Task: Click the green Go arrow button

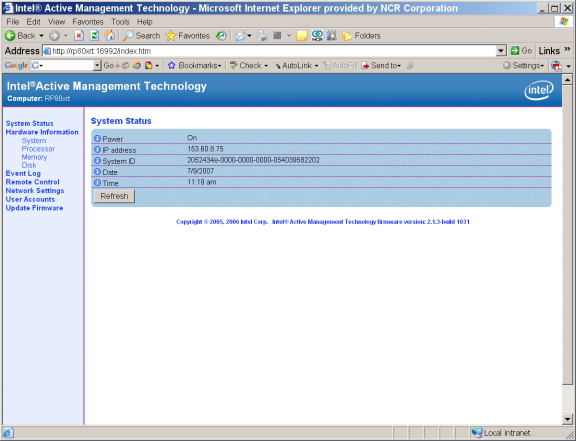Action: tap(515, 51)
